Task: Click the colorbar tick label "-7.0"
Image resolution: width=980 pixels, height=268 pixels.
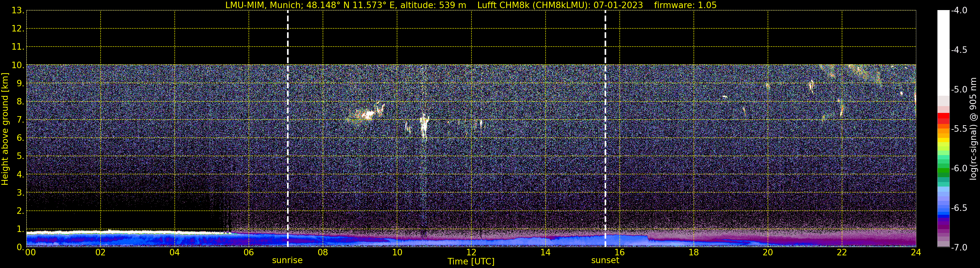Action: (x=959, y=248)
